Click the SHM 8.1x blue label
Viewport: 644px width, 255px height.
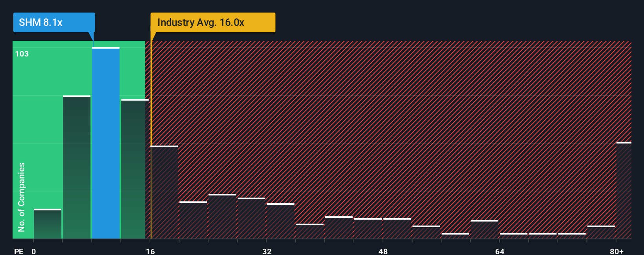click(x=54, y=22)
